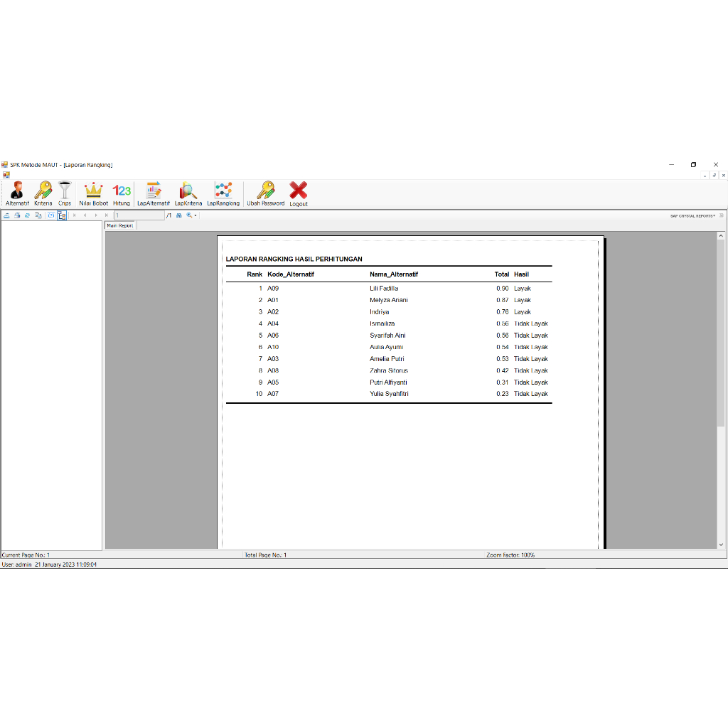Click the Total Page No.: 1 status
This screenshot has width=728, height=728.
pyautogui.click(x=266, y=555)
